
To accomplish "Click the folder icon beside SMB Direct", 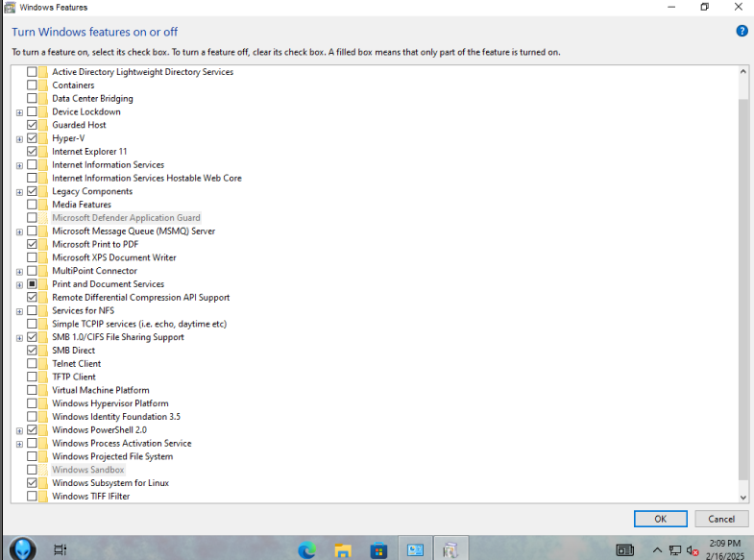I will 43,351.
